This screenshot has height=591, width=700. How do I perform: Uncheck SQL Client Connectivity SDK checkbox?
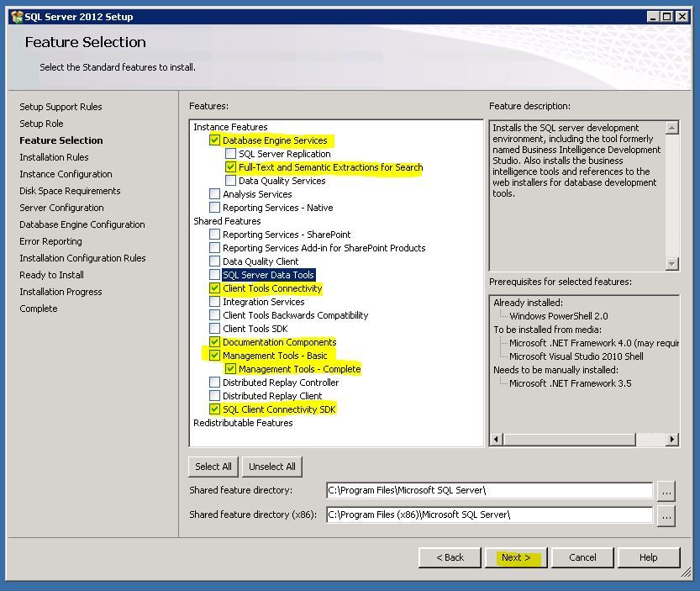tap(214, 409)
